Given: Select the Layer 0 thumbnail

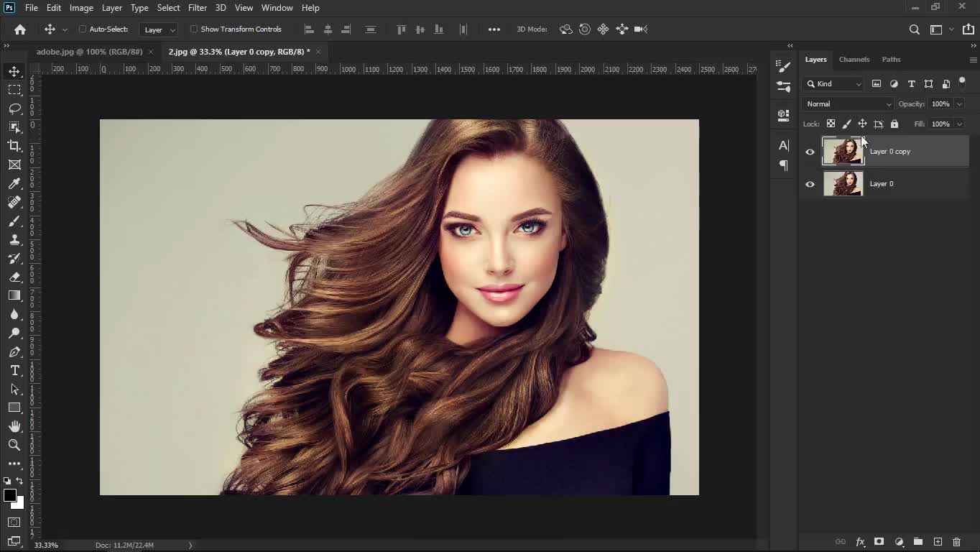Looking at the screenshot, I should click(843, 184).
